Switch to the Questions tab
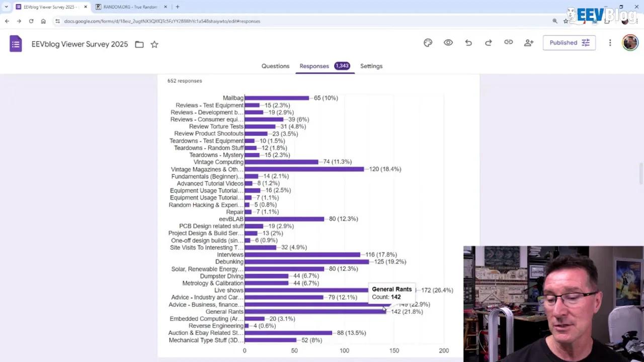Screen dimensions: 644x362 coord(275,66)
